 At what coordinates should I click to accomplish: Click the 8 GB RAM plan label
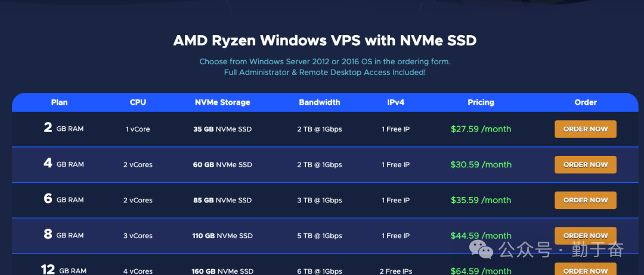pyautogui.click(x=64, y=235)
